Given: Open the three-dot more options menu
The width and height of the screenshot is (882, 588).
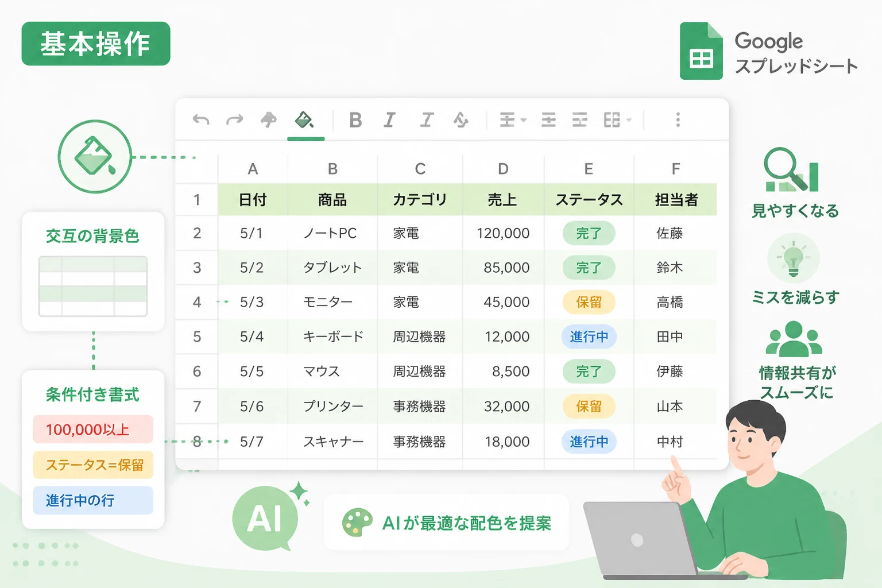Looking at the screenshot, I should tap(678, 120).
